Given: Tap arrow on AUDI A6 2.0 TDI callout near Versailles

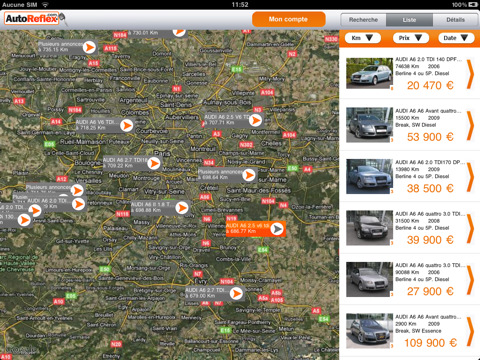Looking at the screenshot, I should tap(79, 204).
